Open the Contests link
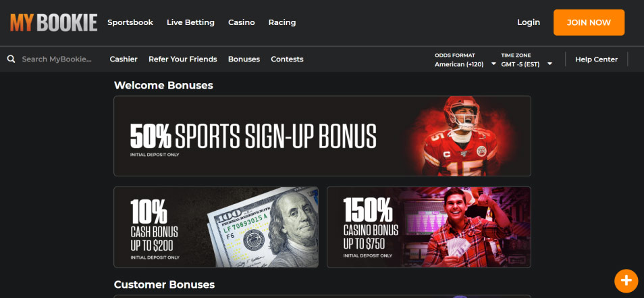The image size is (644, 298). [287, 59]
